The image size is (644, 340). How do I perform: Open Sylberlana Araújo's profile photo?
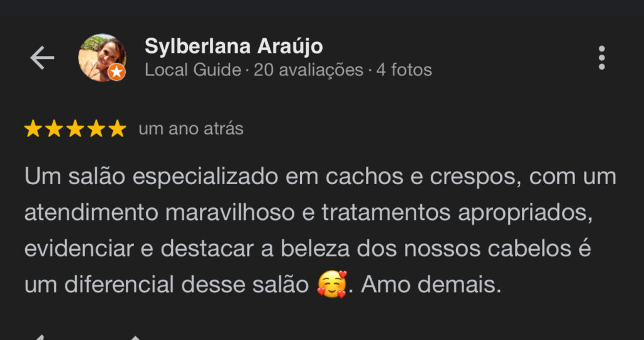click(x=102, y=57)
